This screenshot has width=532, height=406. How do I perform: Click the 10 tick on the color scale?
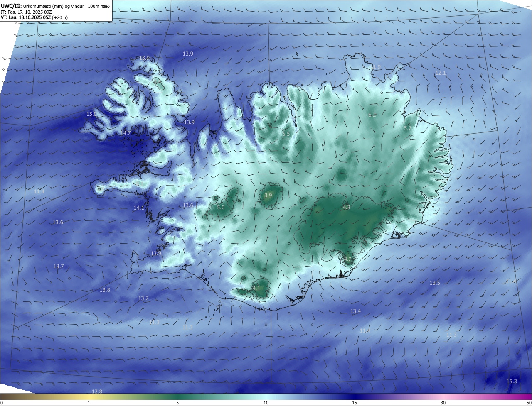(266, 403)
